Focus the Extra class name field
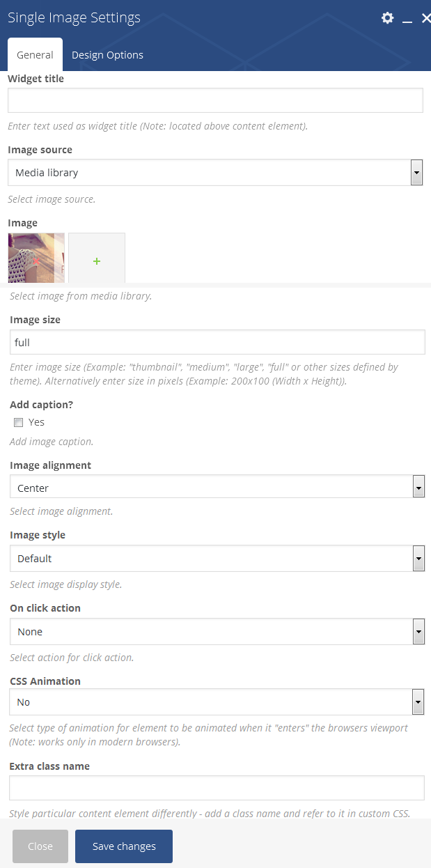This screenshot has width=431, height=868. click(217, 788)
